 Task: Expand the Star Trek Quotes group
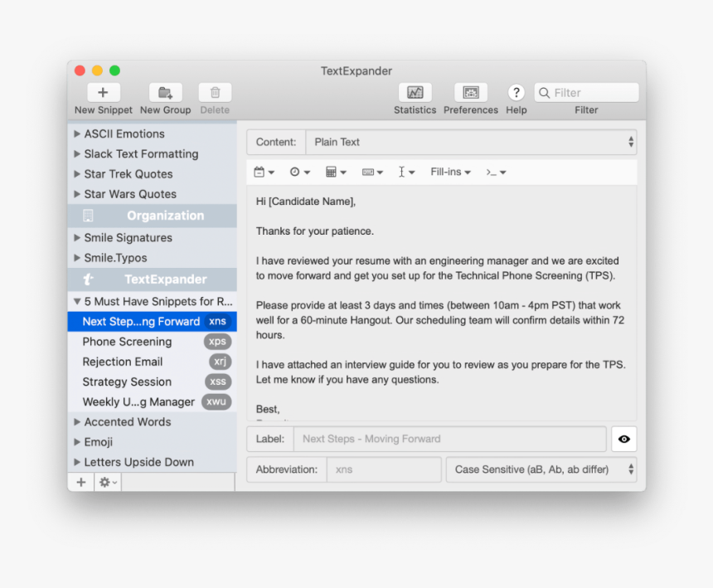point(77,173)
